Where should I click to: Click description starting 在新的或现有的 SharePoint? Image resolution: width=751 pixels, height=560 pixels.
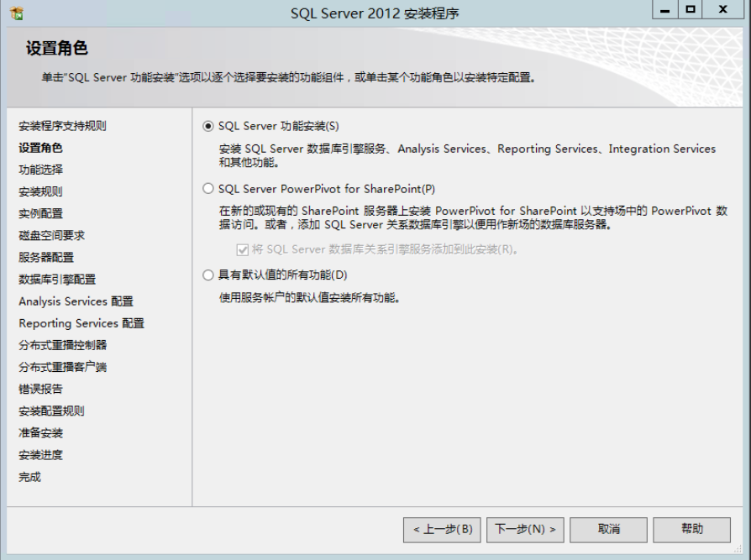tap(473, 217)
